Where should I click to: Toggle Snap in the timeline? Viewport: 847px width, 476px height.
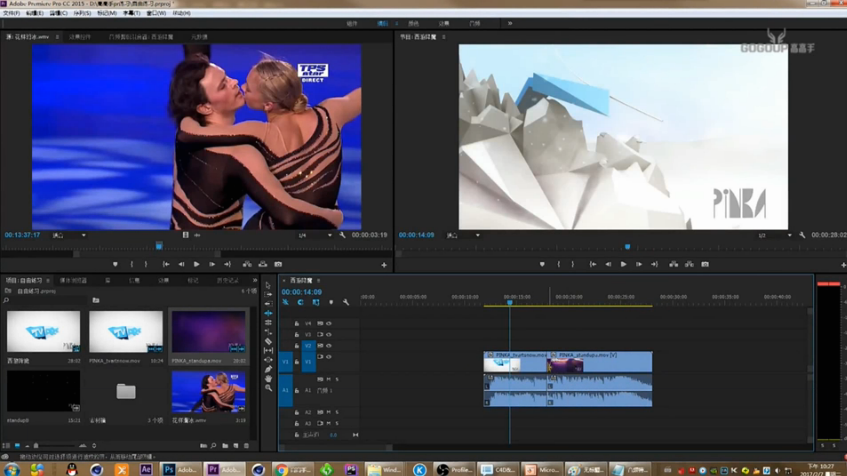300,303
